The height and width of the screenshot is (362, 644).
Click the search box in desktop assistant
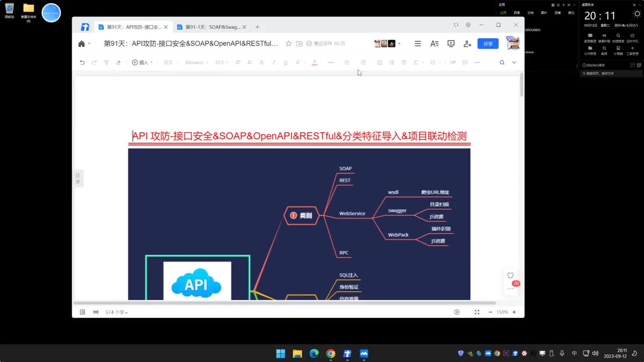(611, 73)
